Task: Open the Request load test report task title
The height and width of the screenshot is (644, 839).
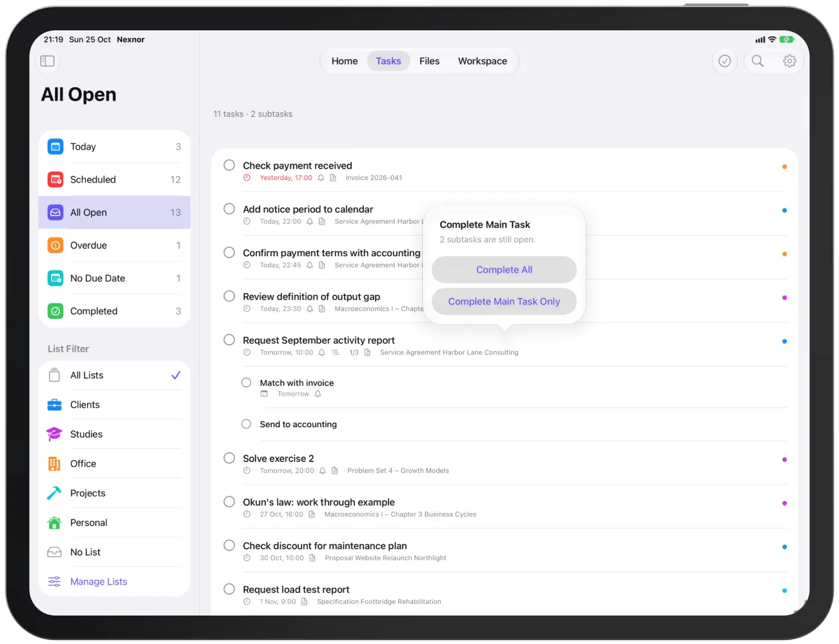Action: (x=296, y=590)
